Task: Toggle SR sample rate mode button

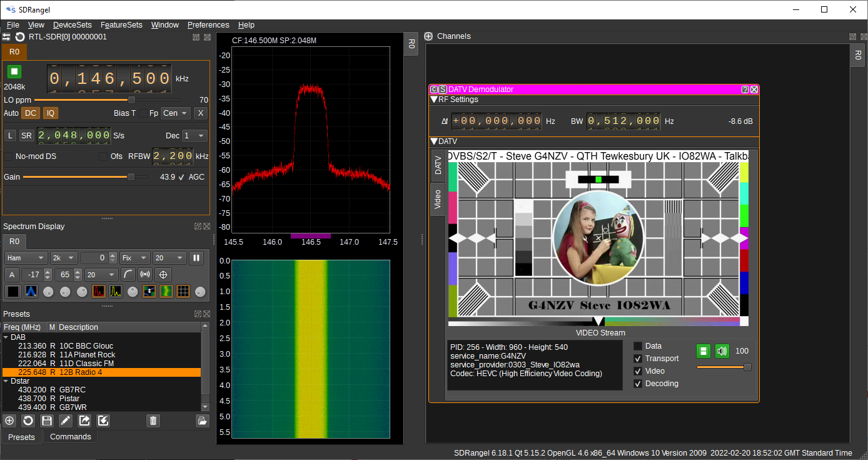Action: tap(26, 136)
